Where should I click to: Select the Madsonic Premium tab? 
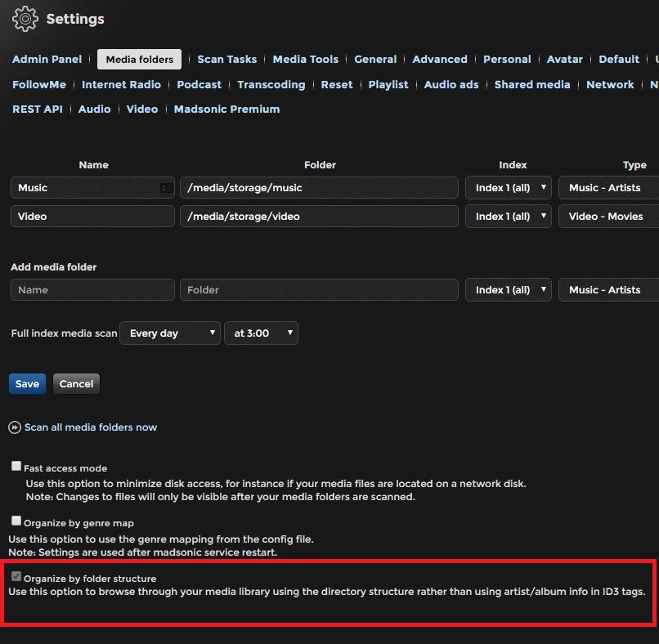pos(226,110)
